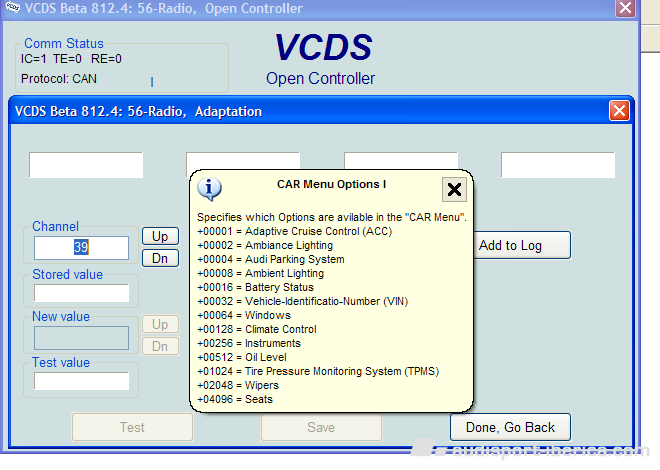Select the '+00032 = Vehicle-Identificatio-Number (VIN)' line
660x470 pixels.
pos(302,301)
